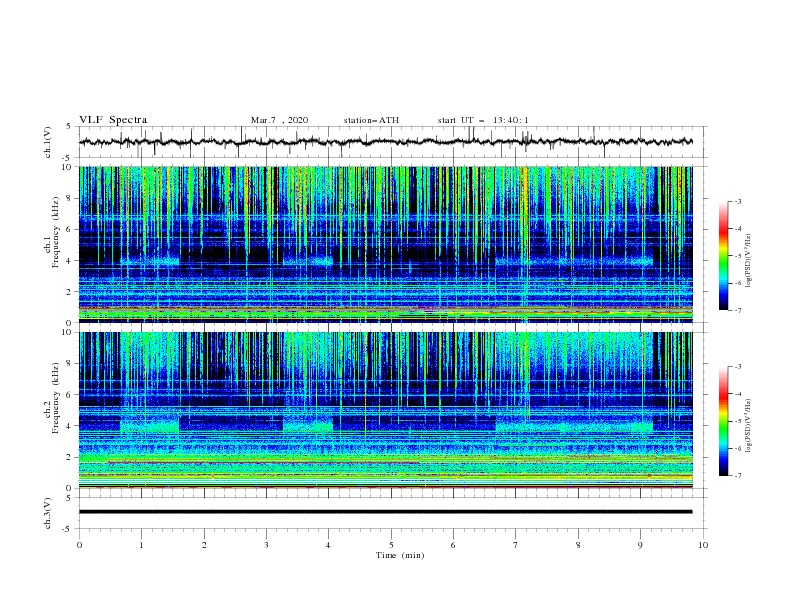The height and width of the screenshot is (612, 792).
Task: Click time axis tick label "9"
Action: [x=640, y=545]
